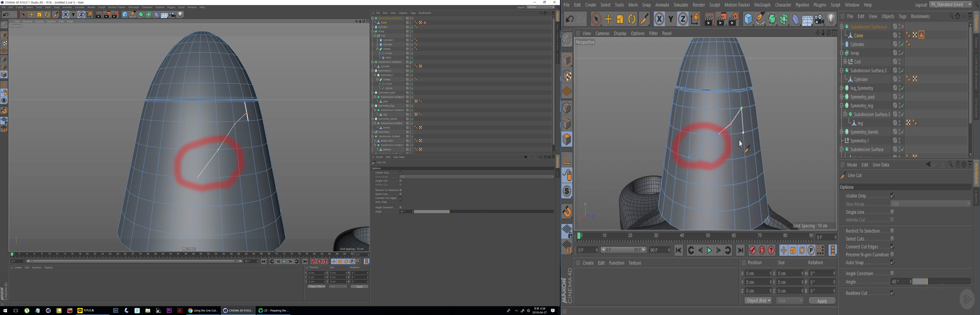This screenshot has height=315, width=980.
Task: Enable Restrict To Selection in right window
Action: 892,231
